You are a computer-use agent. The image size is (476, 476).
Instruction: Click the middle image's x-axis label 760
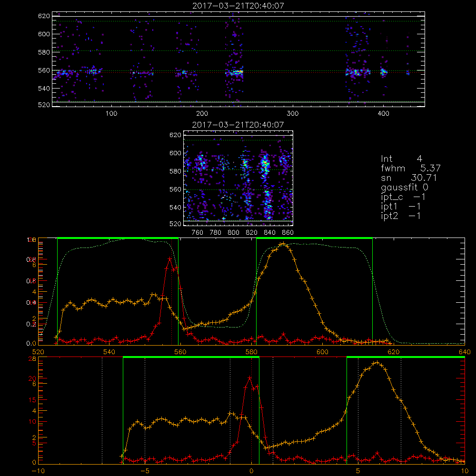click(198, 233)
